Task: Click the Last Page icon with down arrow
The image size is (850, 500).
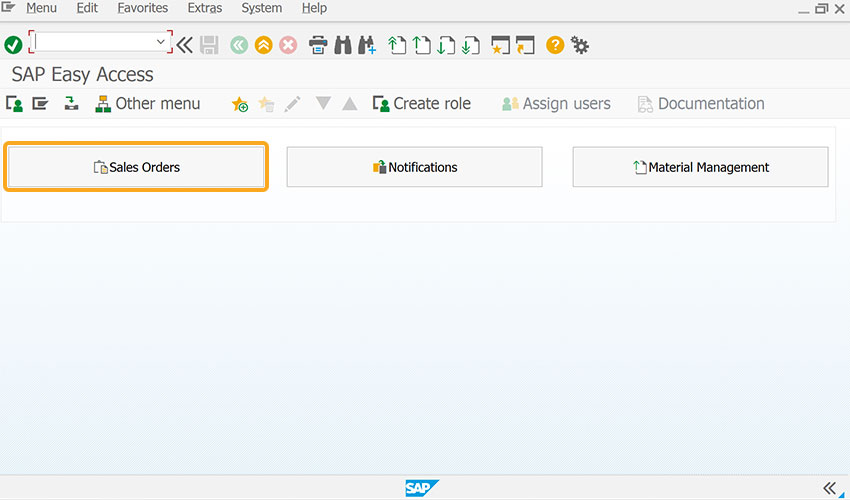Action: point(471,45)
